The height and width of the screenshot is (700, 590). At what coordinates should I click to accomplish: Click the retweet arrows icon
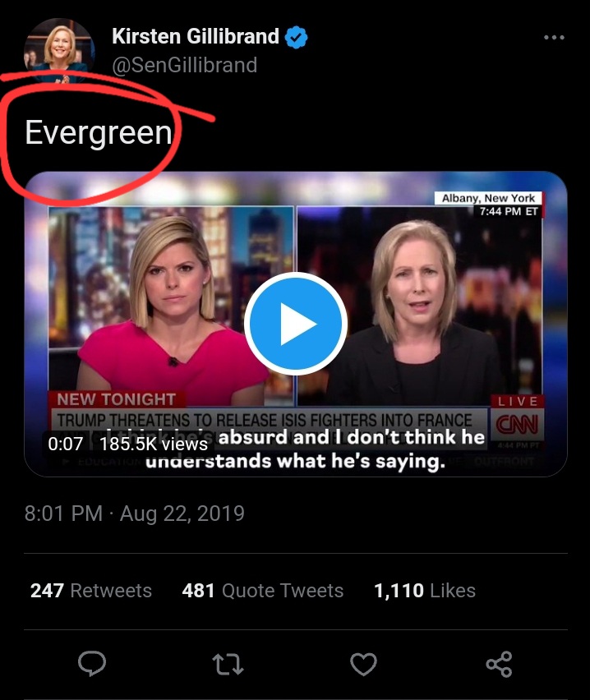(228, 664)
